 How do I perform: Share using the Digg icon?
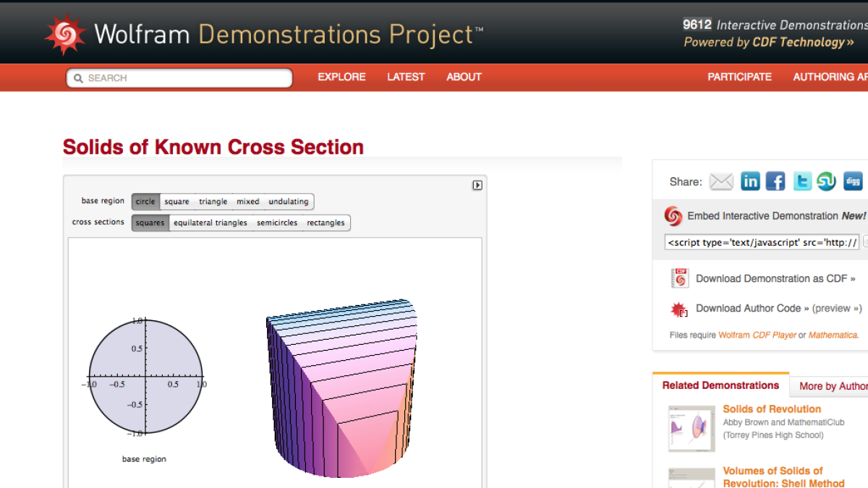(853, 181)
